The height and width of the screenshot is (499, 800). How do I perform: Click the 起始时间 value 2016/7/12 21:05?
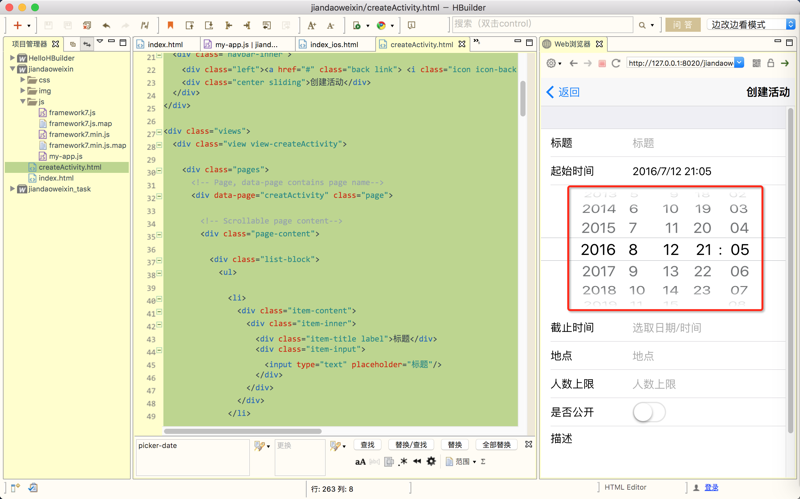[672, 171]
